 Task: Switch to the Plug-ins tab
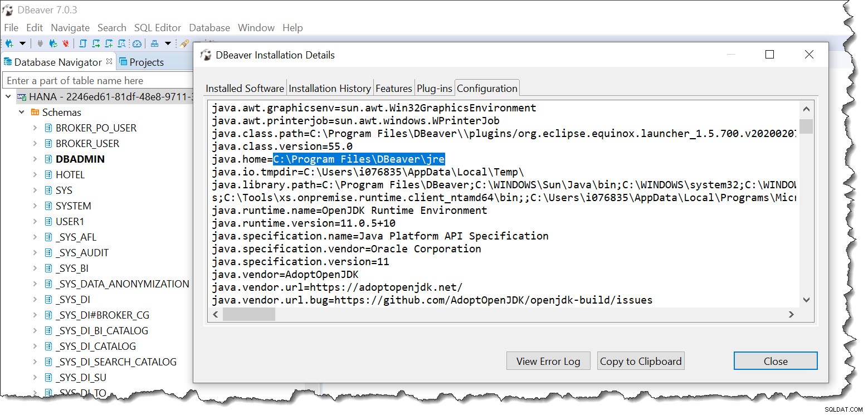435,88
